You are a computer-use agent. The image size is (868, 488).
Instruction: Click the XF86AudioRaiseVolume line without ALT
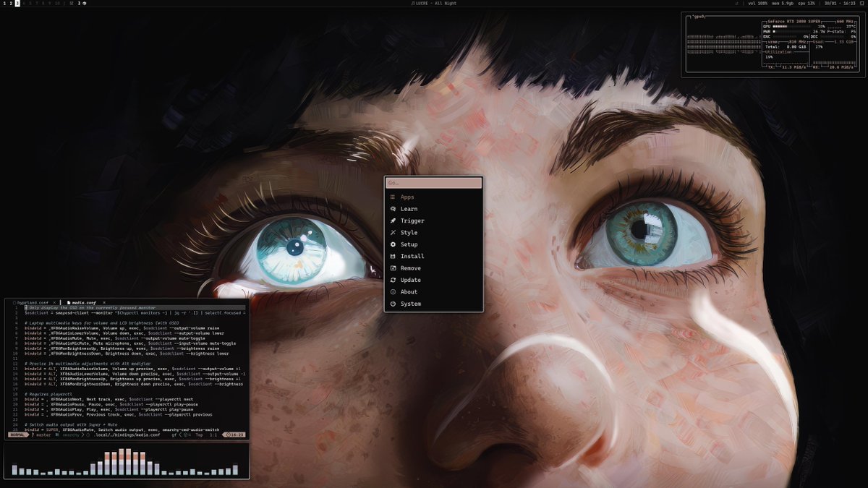(x=124, y=328)
